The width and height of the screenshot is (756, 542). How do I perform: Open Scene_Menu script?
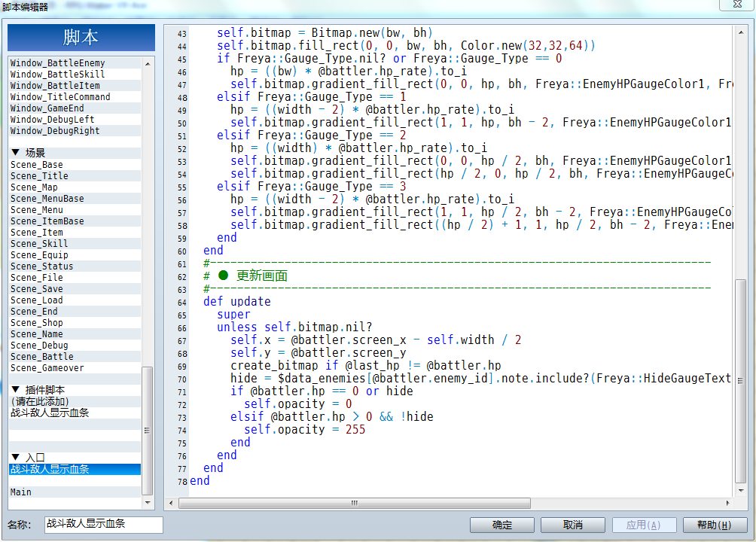pyautogui.click(x=75, y=210)
